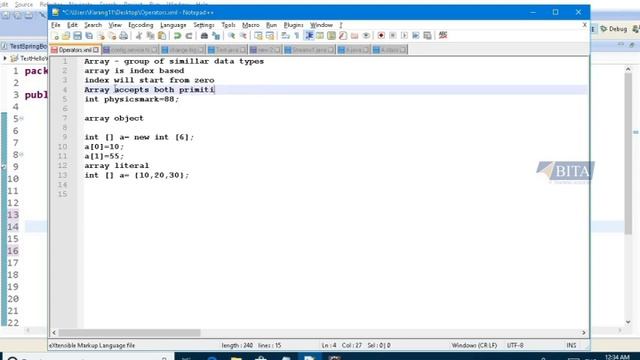Image resolution: width=640 pixels, height=360 pixels.
Task: Open Replace toolbar icon
Action: coord(216,36)
